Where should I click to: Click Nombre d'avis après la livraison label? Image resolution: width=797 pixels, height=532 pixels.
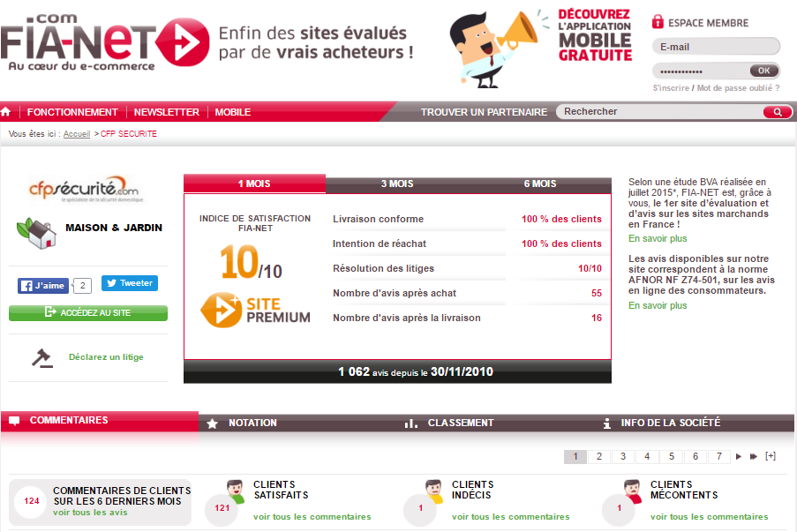coord(407,318)
